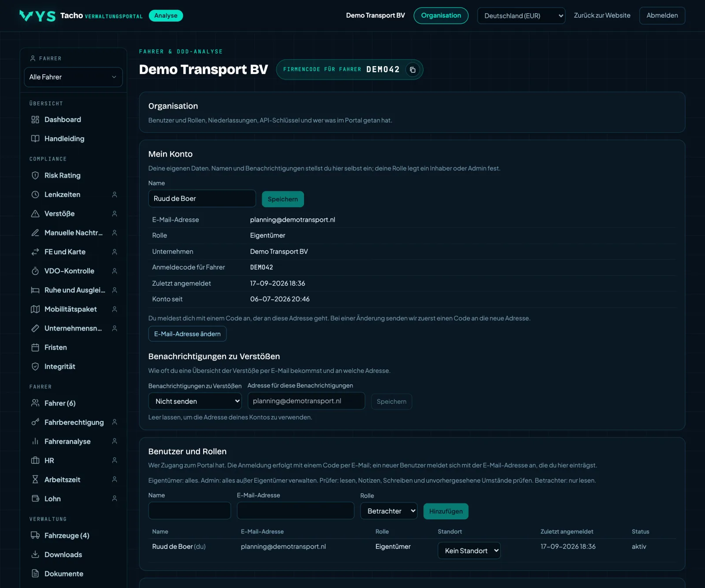Select the Organisation tab in header

point(441,15)
